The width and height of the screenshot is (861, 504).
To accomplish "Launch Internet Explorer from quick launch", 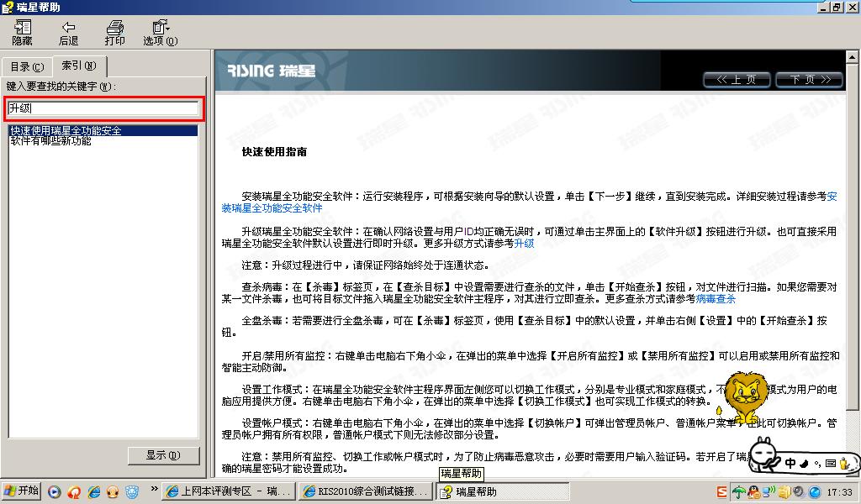I will (x=94, y=492).
